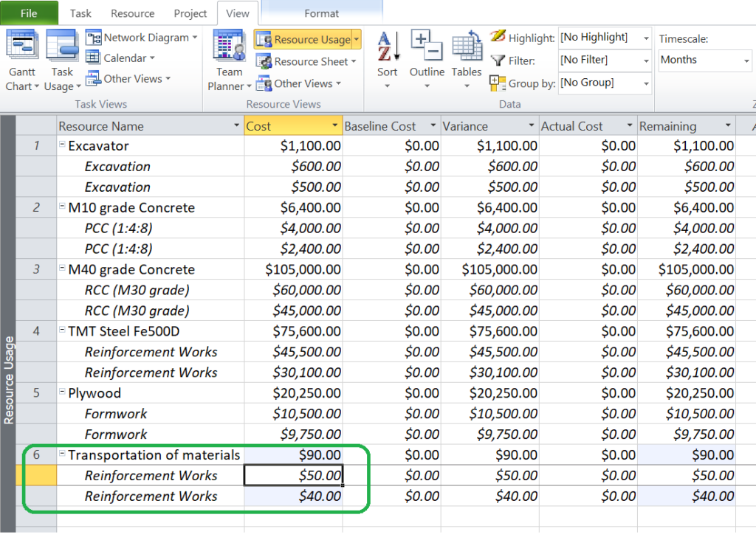Open the Task Usage view icon

62,46
